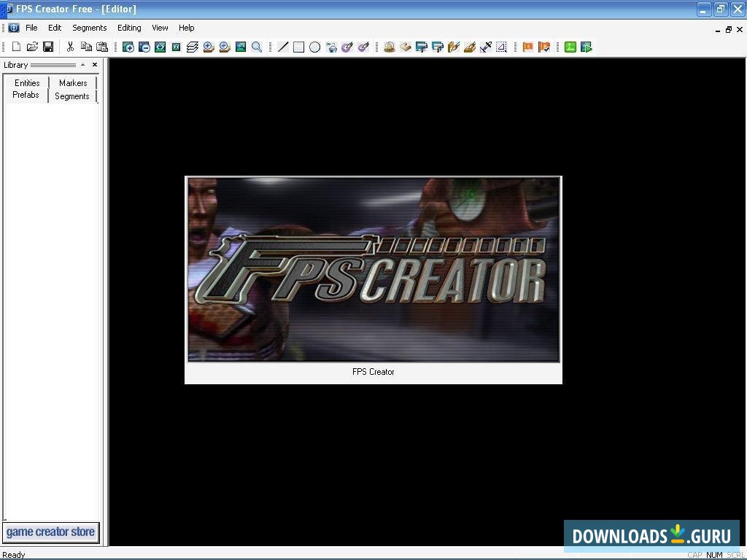Open the Editing menu
This screenshot has height=560, width=747.
pos(128,28)
